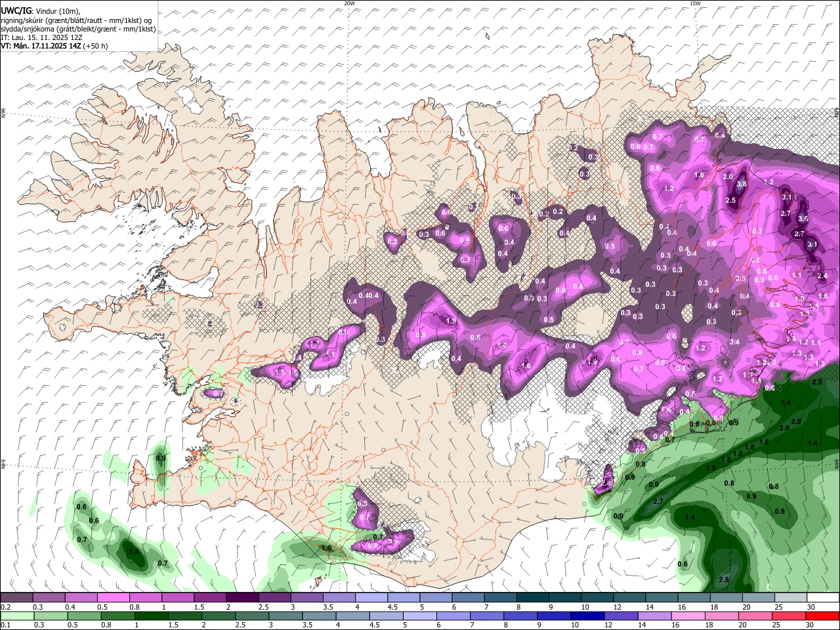Click the rain legend swatch starting at 3
The image size is (840, 630).
(x=285, y=616)
